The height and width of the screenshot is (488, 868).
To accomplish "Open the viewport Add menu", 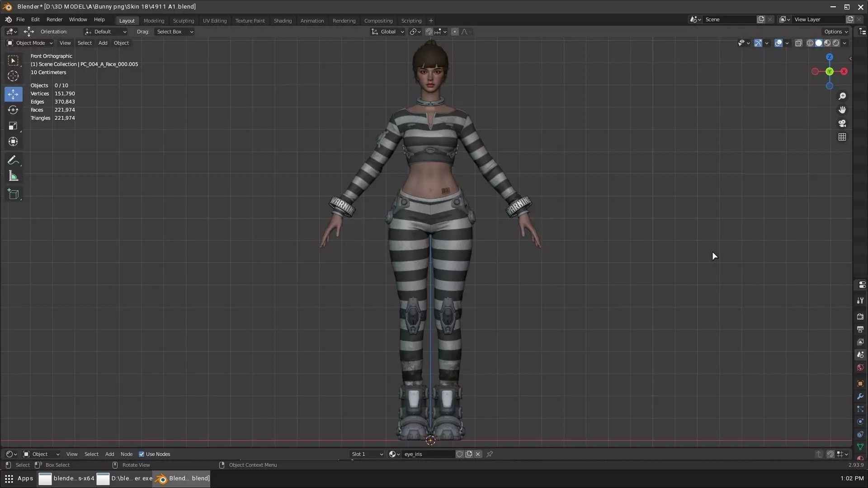I will click(x=103, y=43).
